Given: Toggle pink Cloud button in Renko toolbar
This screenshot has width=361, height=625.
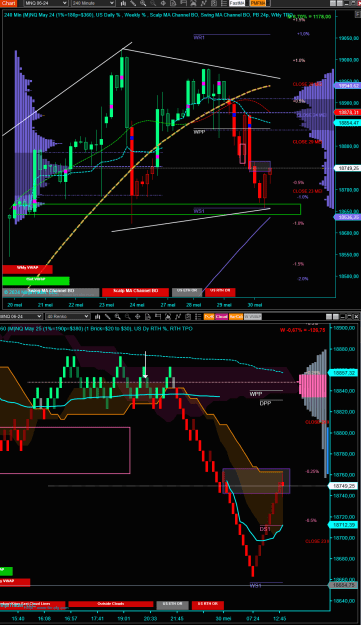Looking at the screenshot, I should pyautogui.click(x=222, y=316).
